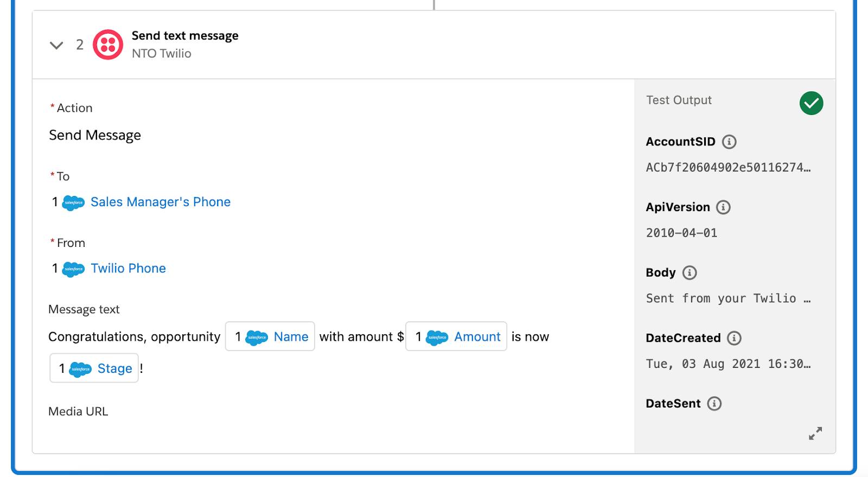Click the Salesforce cloud icon in Stage pill
The width and height of the screenshot is (868, 477).
coord(80,370)
